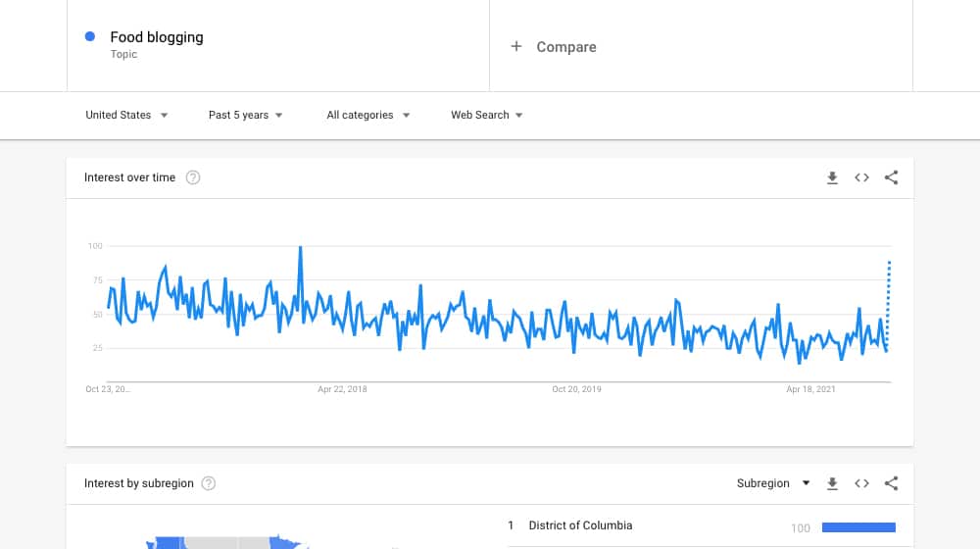980x549 pixels.
Task: Click the plus icon beside Compare
Action: tap(516, 46)
